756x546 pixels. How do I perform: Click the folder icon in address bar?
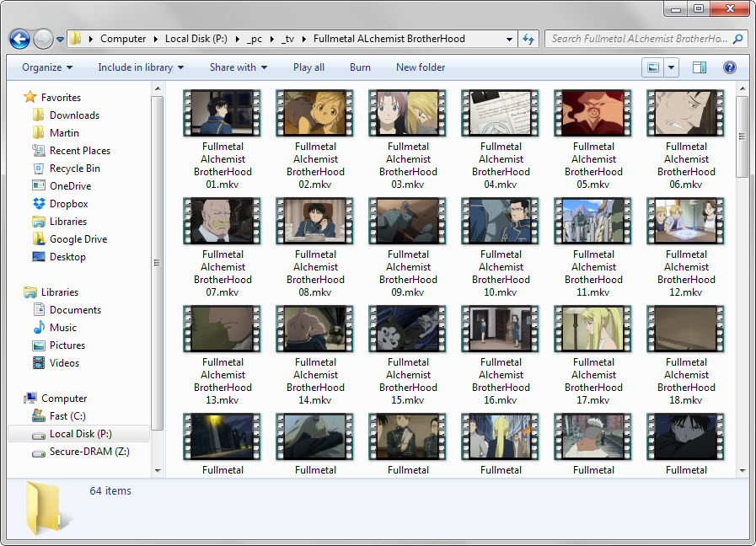pyautogui.click(x=75, y=39)
